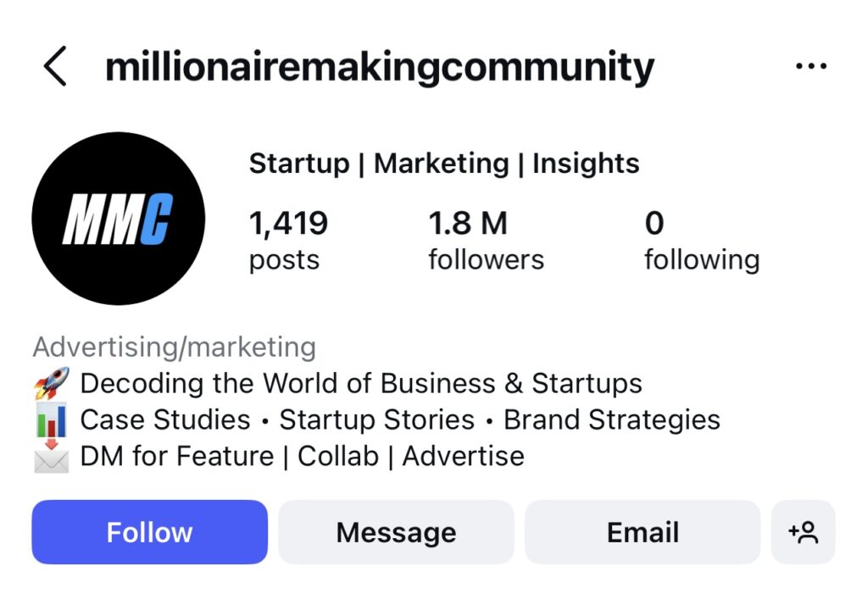Select the millionairemakingcommunity username header
The width and height of the screenshot is (868, 594).
(380, 68)
